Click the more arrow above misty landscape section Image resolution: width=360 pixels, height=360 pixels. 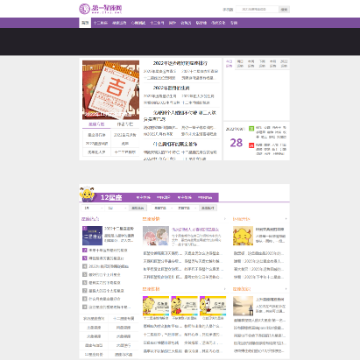click(286, 289)
